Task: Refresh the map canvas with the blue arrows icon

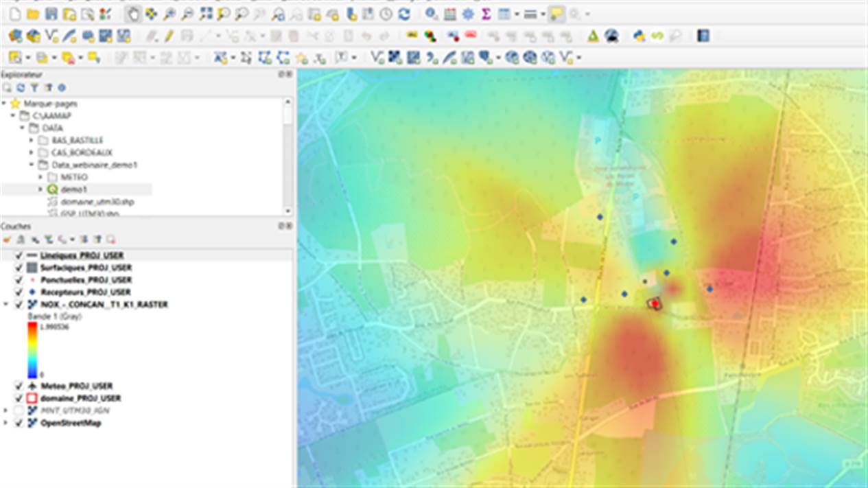Action: point(404,14)
